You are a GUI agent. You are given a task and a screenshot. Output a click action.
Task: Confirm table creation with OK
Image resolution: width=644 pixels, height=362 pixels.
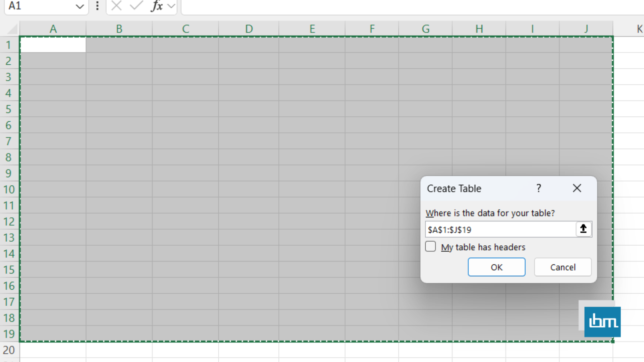(x=496, y=267)
